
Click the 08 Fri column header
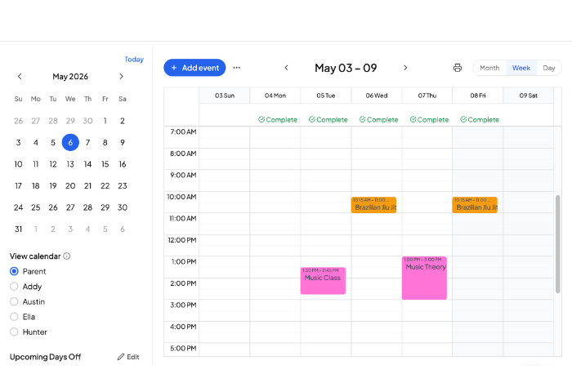(478, 96)
